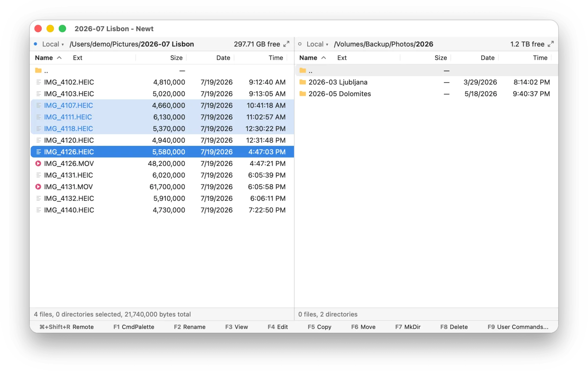Click the video icon beside IMG_4131.MOV
588x372 pixels.
(38, 187)
